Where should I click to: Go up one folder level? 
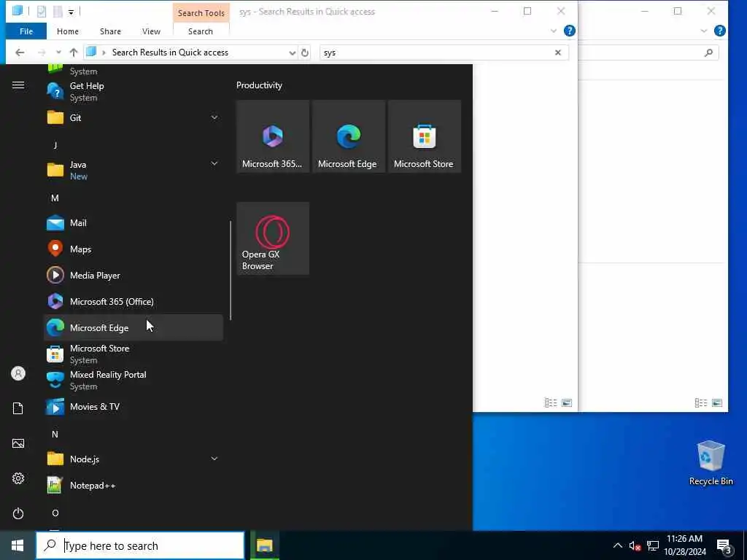(74, 52)
